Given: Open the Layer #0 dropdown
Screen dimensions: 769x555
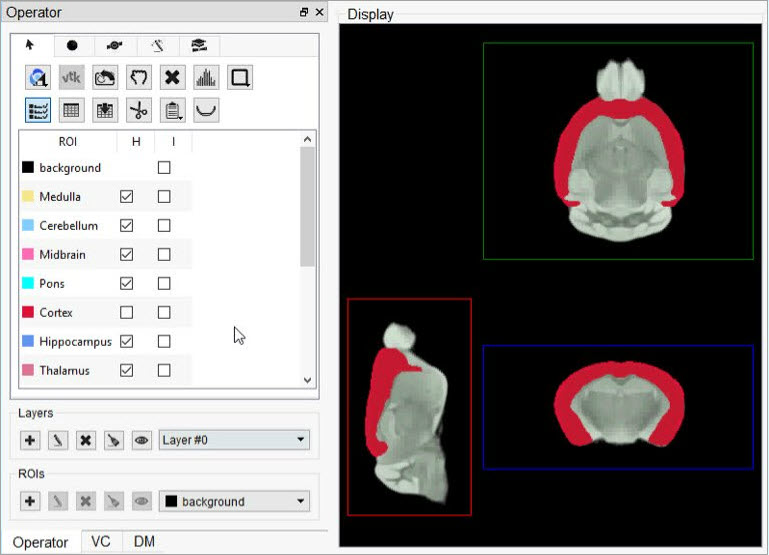Looking at the screenshot, I should pyautogui.click(x=234, y=440).
